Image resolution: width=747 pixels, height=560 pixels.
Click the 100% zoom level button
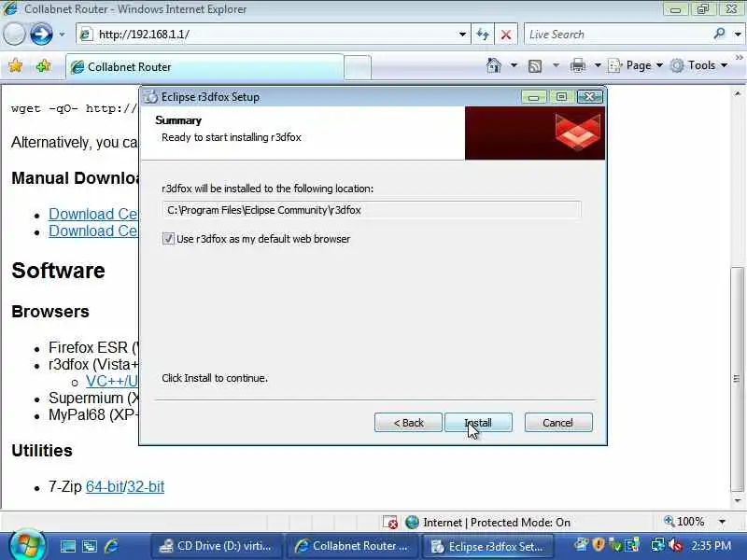point(684,522)
